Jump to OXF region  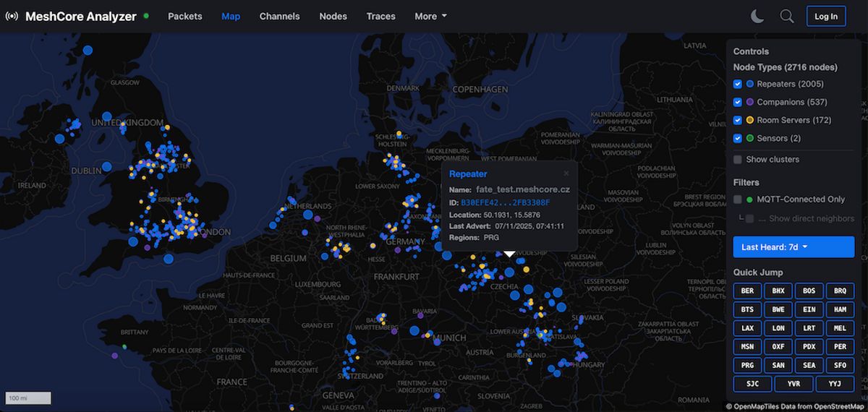click(778, 347)
